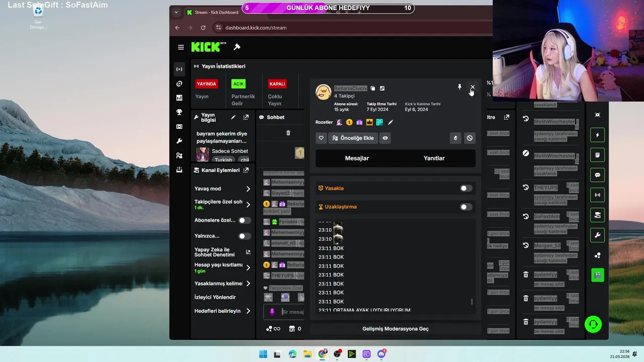Open File Explorer from the taskbar
This screenshot has width=644, height=362.
307,354
